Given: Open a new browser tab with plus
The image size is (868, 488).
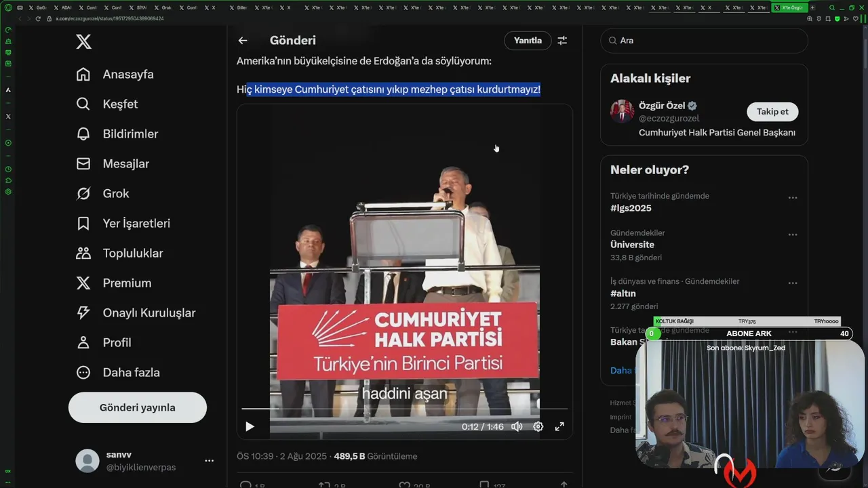Looking at the screenshot, I should 812,7.
